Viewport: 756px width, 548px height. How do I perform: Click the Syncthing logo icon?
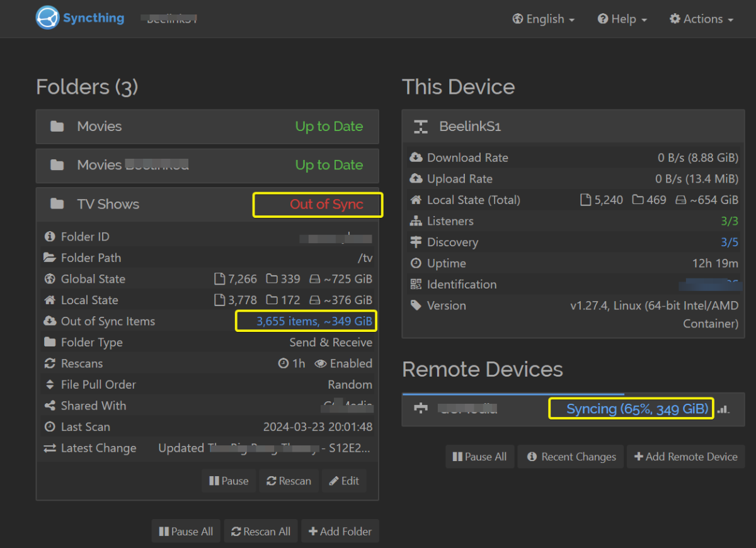click(47, 18)
